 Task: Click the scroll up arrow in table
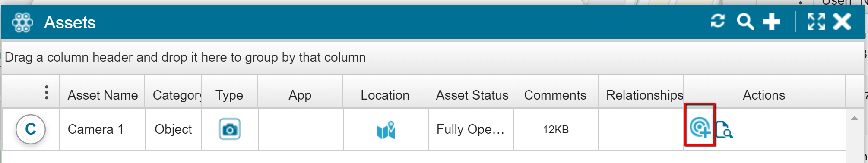pos(854,118)
